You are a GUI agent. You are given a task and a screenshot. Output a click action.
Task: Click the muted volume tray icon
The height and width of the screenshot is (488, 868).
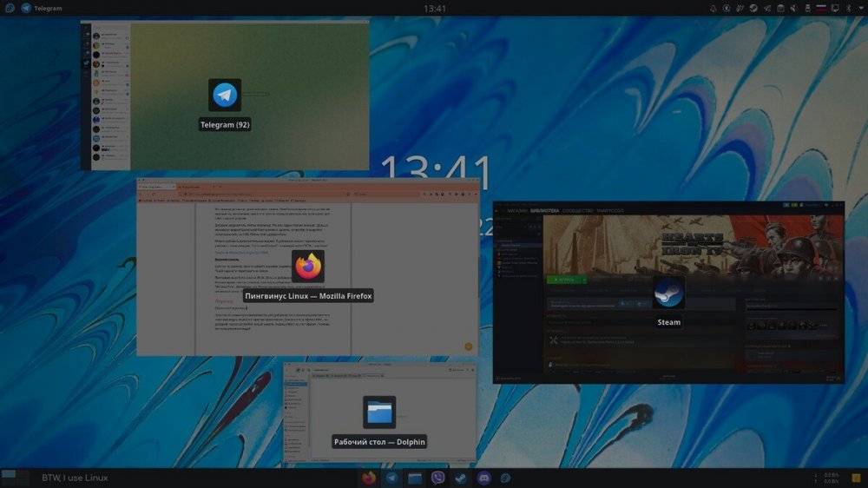tap(794, 8)
